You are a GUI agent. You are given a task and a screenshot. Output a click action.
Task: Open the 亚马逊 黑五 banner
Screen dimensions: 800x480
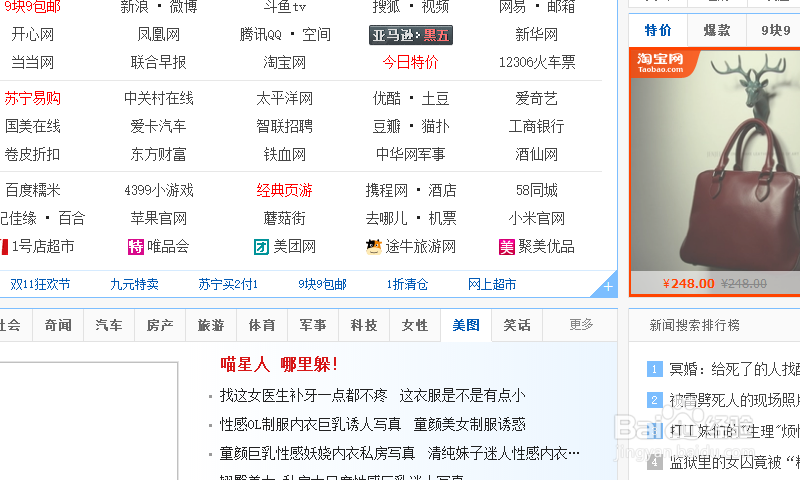pyautogui.click(x=411, y=35)
